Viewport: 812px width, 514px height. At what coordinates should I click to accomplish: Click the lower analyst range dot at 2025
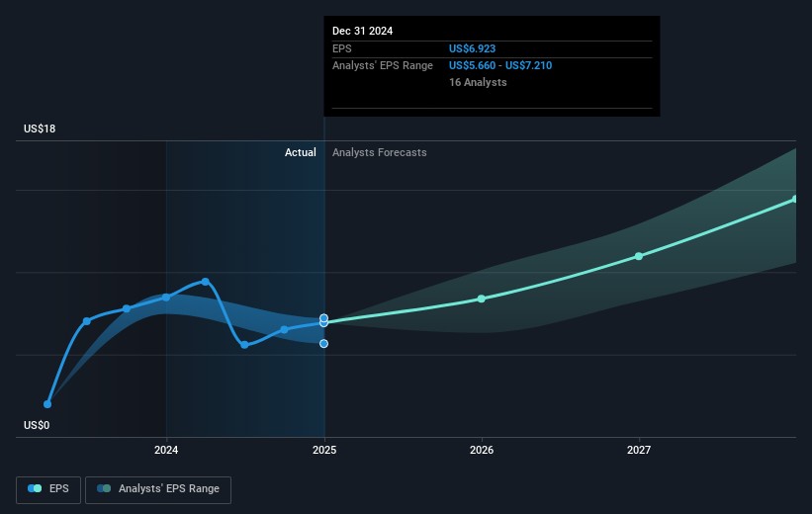coord(324,343)
